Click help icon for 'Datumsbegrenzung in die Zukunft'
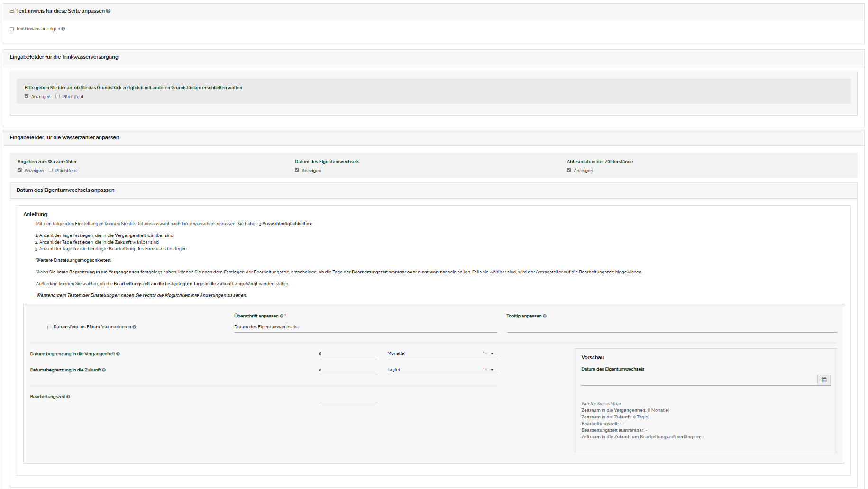868x489 pixels. pos(104,370)
